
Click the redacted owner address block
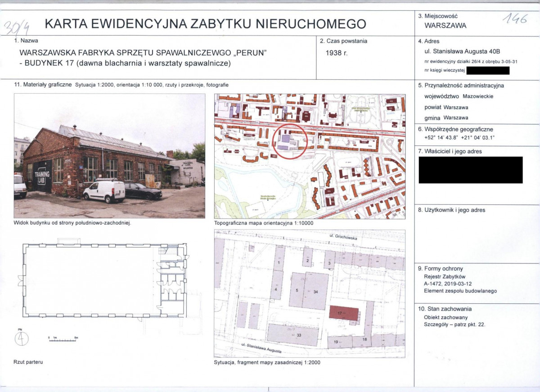coord(470,170)
